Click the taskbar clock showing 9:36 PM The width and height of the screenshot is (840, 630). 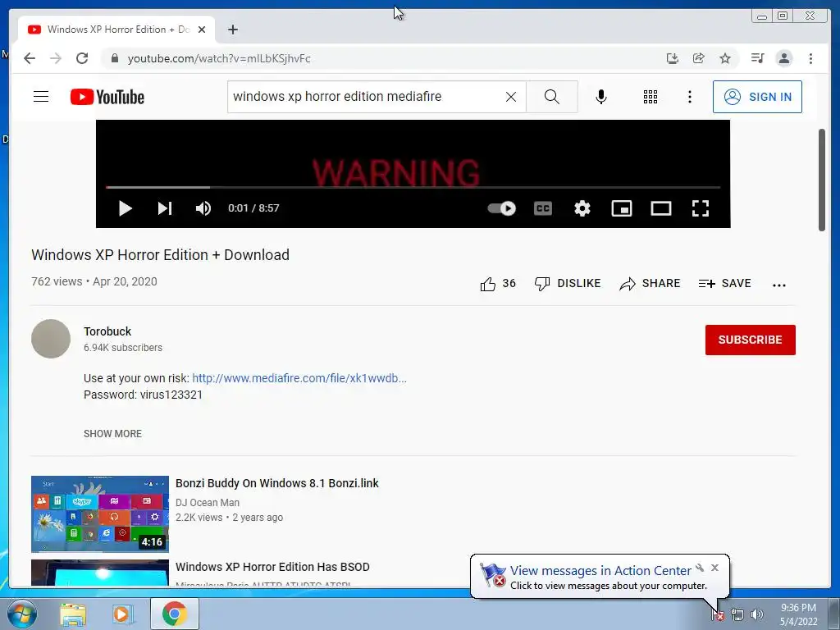[x=798, y=614]
